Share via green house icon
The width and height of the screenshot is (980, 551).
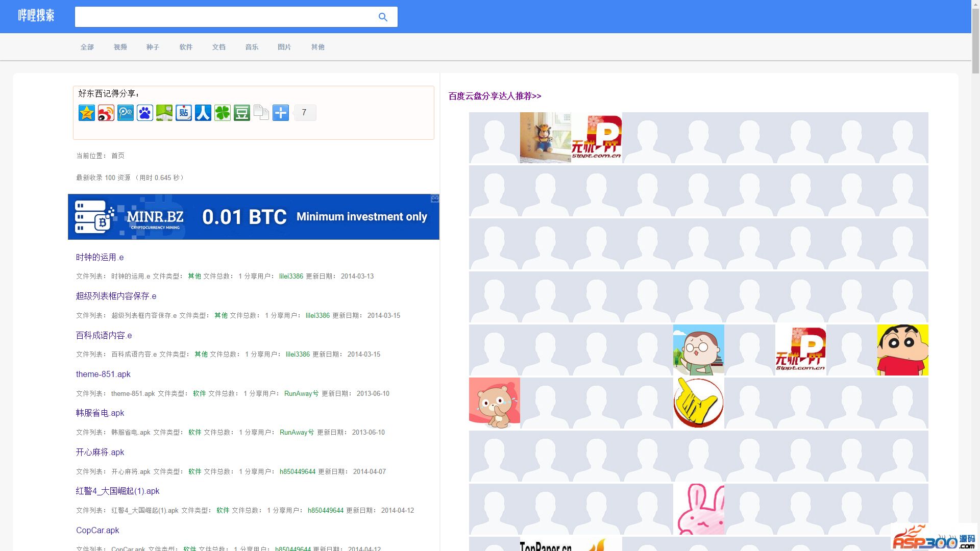coord(164,113)
